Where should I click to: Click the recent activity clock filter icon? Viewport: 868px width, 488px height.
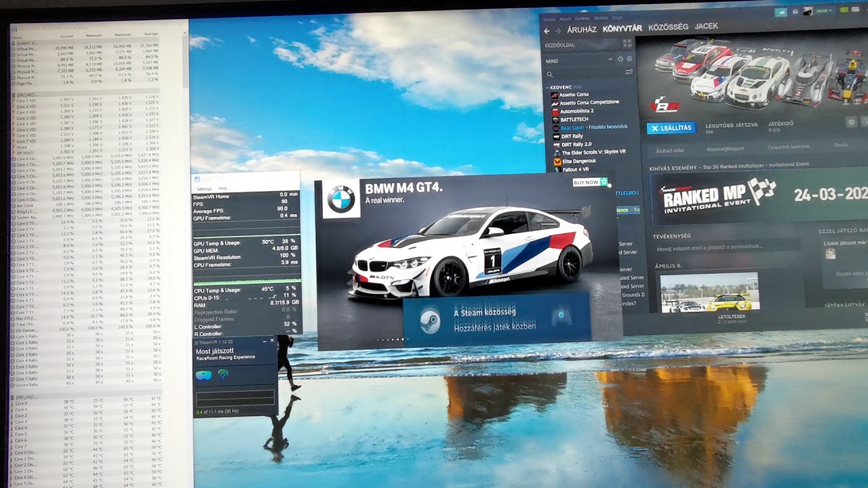620,60
